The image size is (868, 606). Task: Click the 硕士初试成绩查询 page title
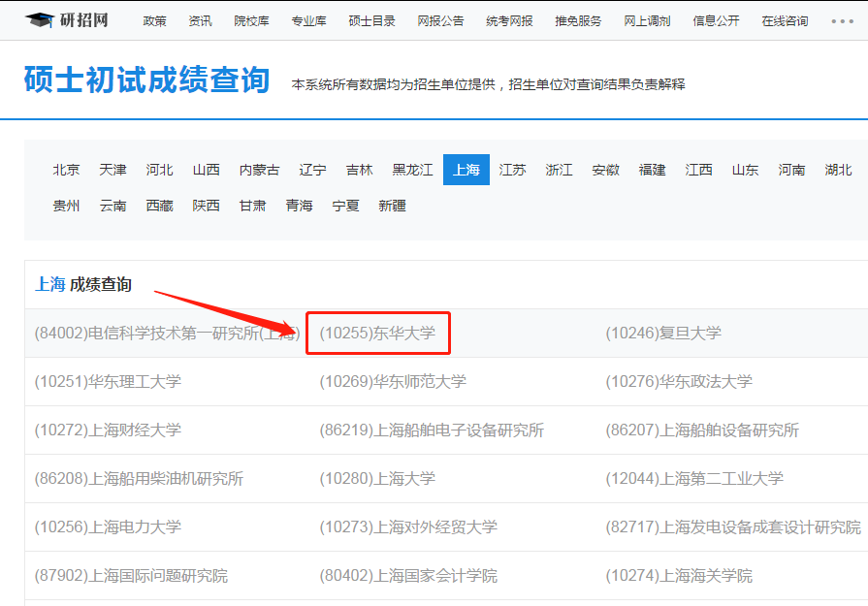click(146, 80)
